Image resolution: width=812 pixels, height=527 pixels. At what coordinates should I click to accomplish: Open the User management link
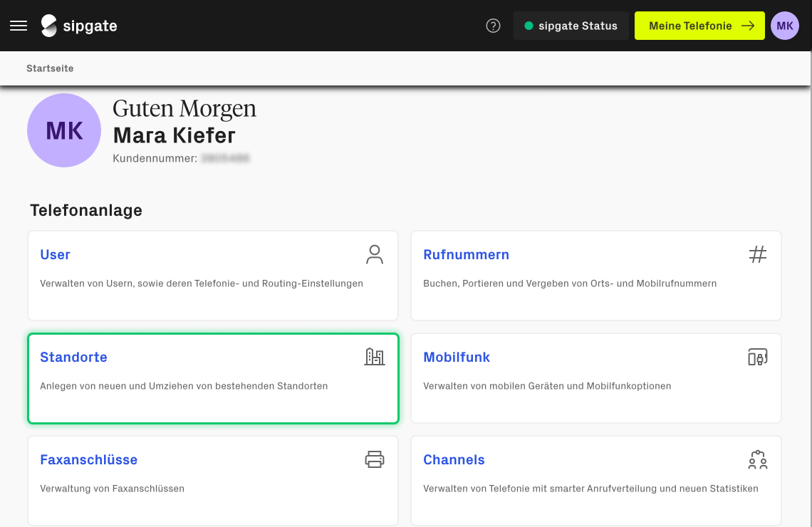(55, 255)
